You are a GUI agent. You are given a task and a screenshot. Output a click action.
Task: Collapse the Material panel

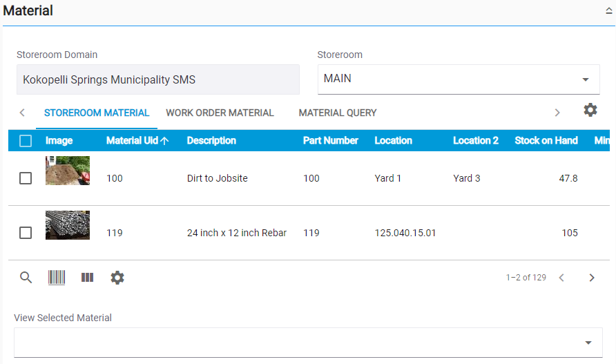pyautogui.click(x=609, y=12)
